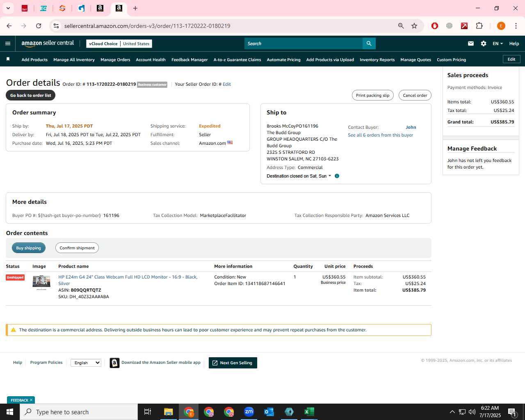The width and height of the screenshot is (525, 420).
Task: Click Next Gen Selling button
Action: click(x=233, y=363)
